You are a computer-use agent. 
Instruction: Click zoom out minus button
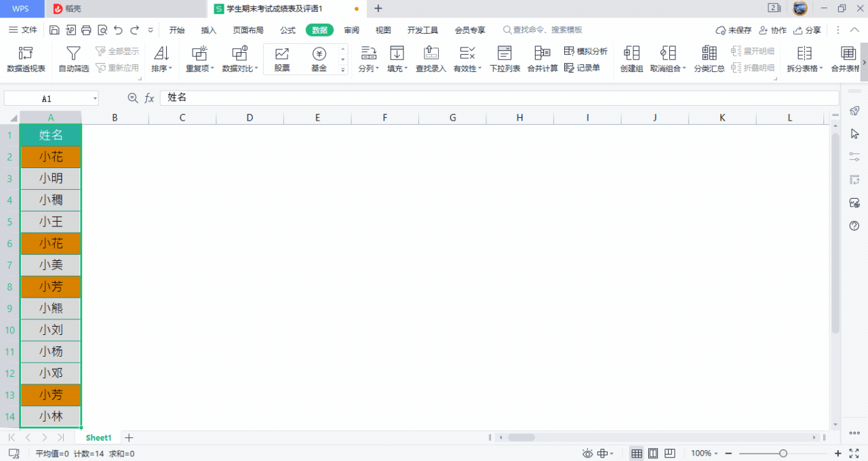(728, 453)
